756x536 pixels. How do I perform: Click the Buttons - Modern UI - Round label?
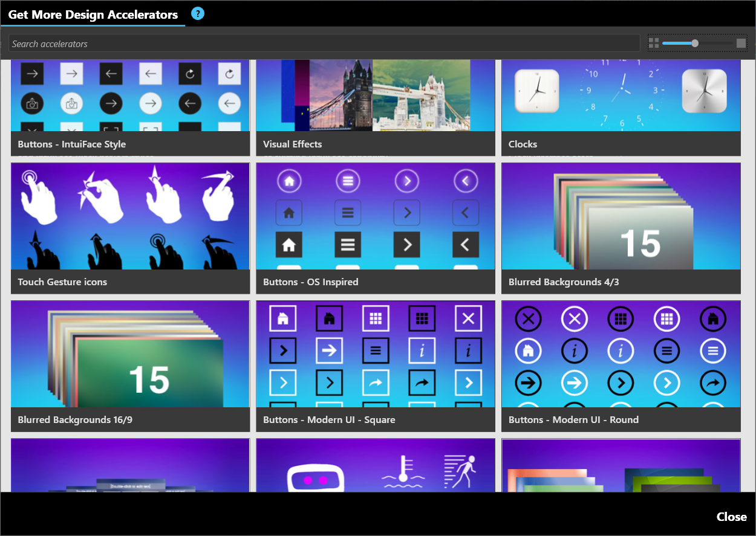click(574, 419)
